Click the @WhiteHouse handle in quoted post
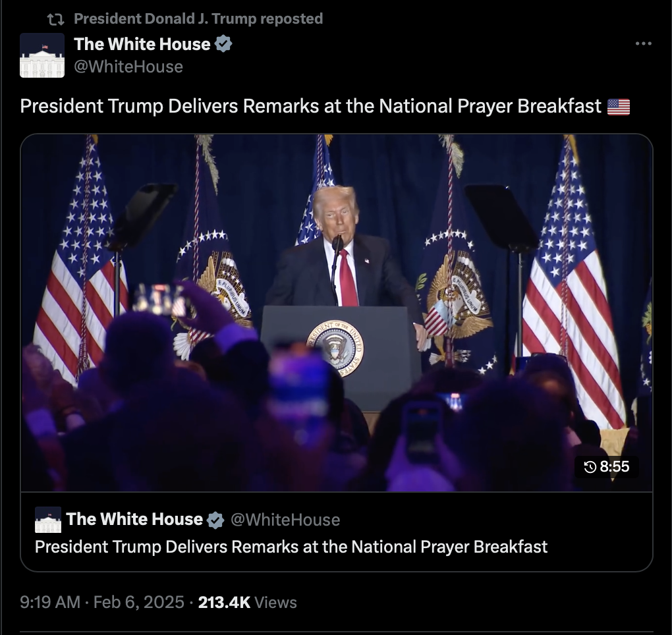 pos(285,520)
